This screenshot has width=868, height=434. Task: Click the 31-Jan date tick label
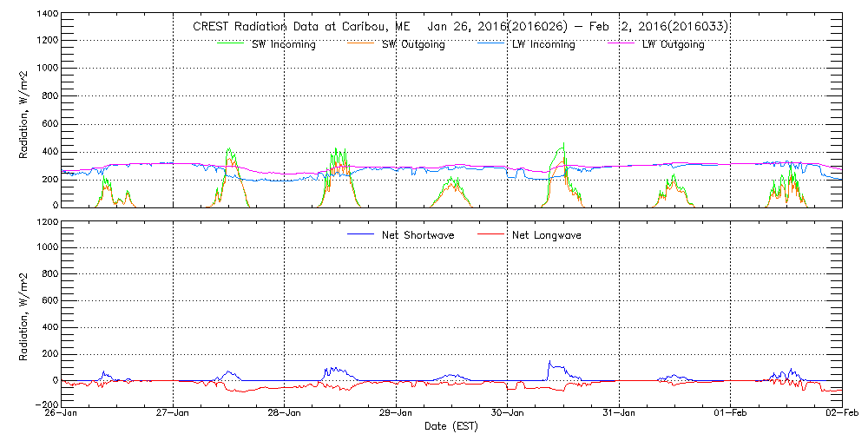pyautogui.click(x=619, y=414)
